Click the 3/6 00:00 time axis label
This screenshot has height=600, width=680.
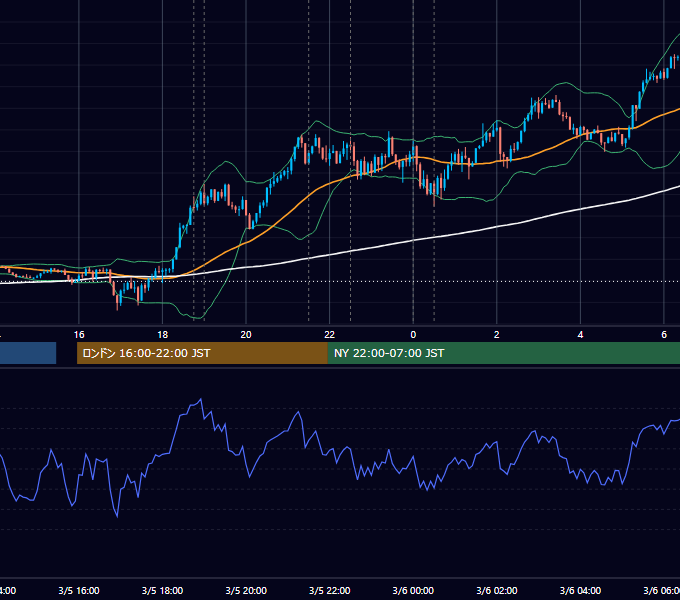tap(413, 590)
